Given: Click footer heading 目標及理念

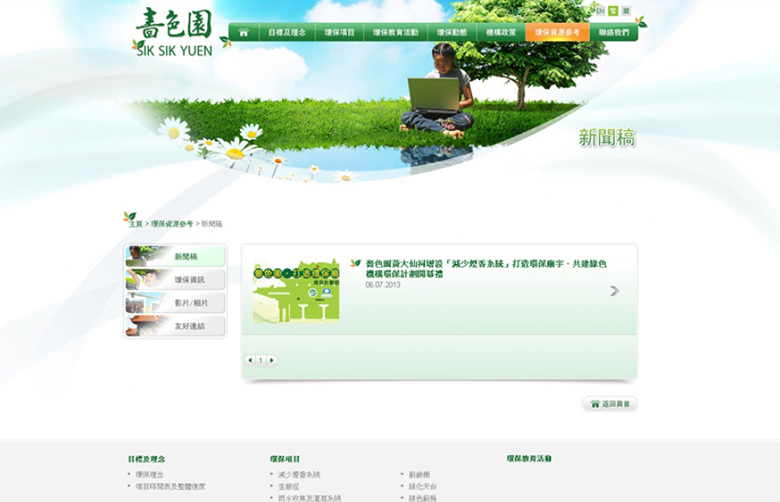Looking at the screenshot, I should pyautogui.click(x=146, y=459).
